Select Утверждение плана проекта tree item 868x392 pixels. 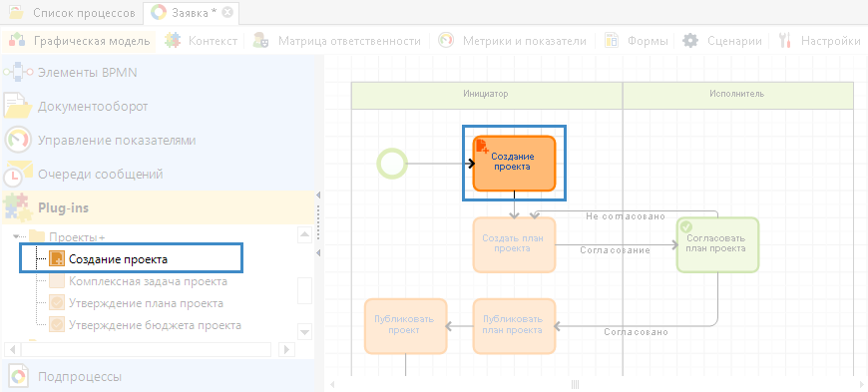pyautogui.click(x=146, y=303)
